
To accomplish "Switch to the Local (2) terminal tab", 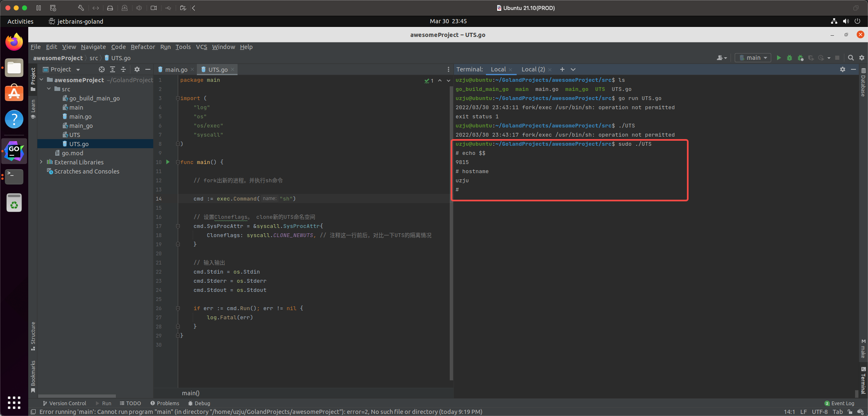I will click(x=533, y=69).
